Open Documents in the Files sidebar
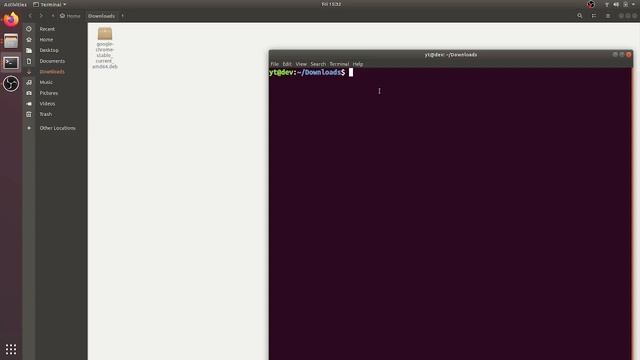This screenshot has width=640, height=360. point(55,61)
